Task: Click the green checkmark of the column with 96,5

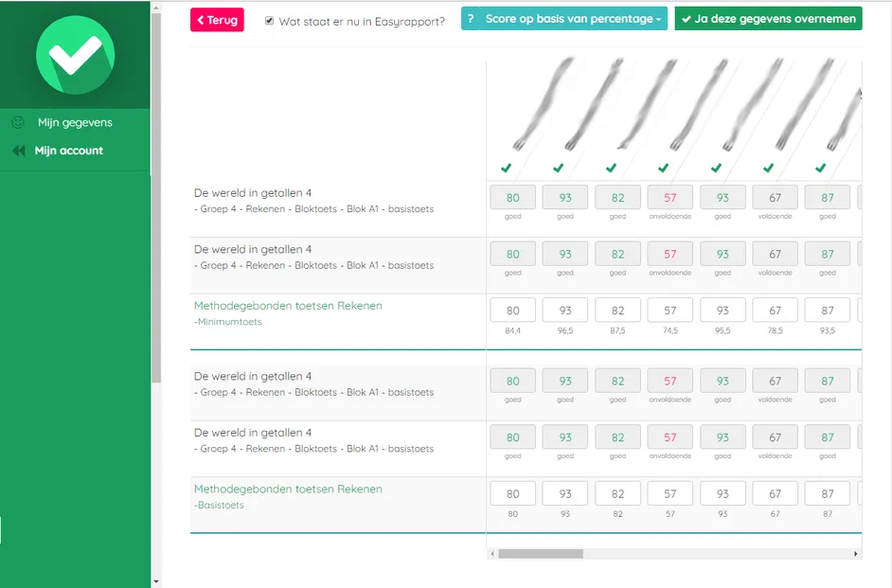Action: [558, 168]
